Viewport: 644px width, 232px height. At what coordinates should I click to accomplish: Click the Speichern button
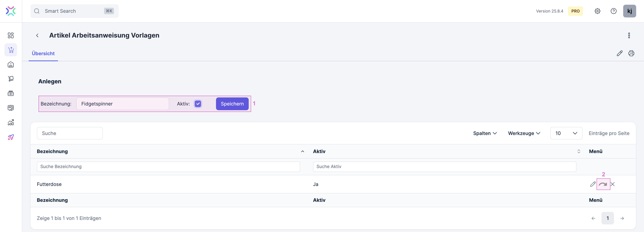[x=232, y=104]
